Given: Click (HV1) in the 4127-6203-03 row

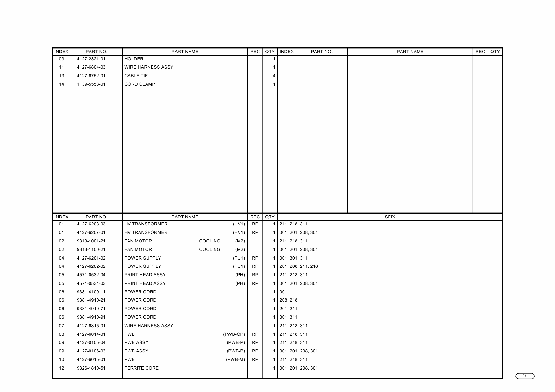Looking at the screenshot, I should pyautogui.click(x=239, y=224).
